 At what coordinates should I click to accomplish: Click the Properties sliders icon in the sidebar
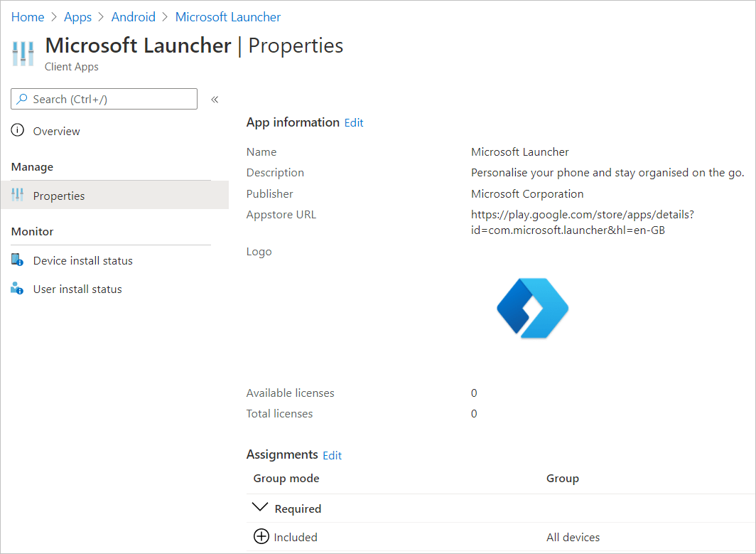pos(17,194)
